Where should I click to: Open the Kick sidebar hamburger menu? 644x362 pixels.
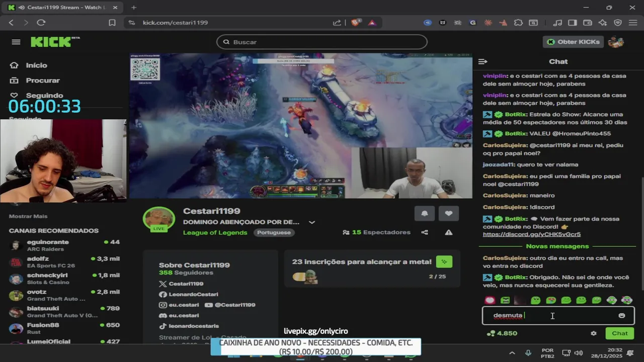16,42
